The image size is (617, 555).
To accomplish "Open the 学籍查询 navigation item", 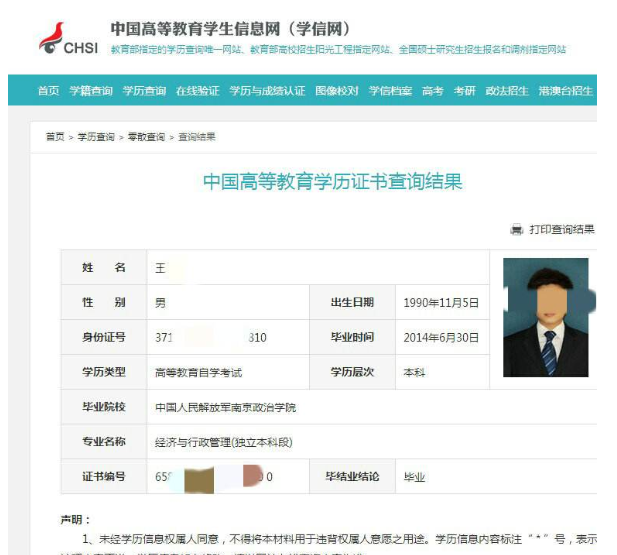I will coord(91,91).
